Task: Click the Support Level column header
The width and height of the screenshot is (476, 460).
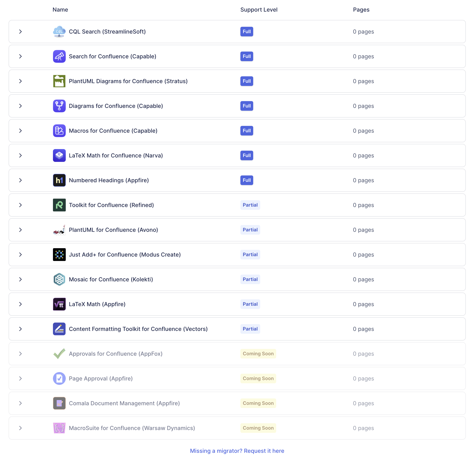Action: [259, 10]
